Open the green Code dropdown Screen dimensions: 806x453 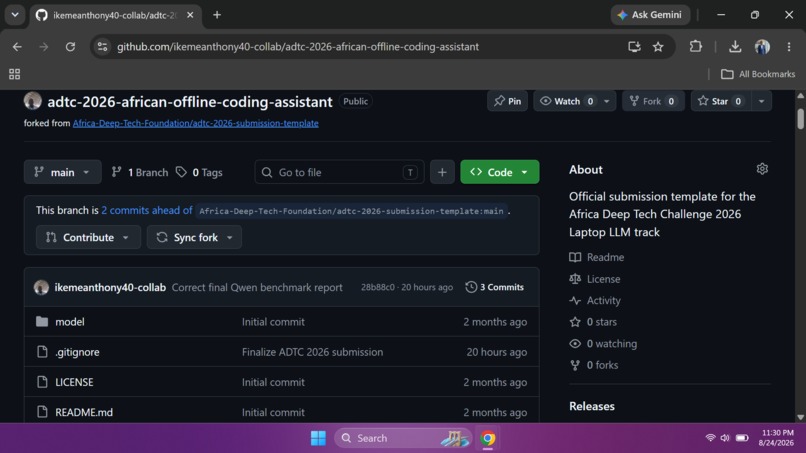coord(500,172)
